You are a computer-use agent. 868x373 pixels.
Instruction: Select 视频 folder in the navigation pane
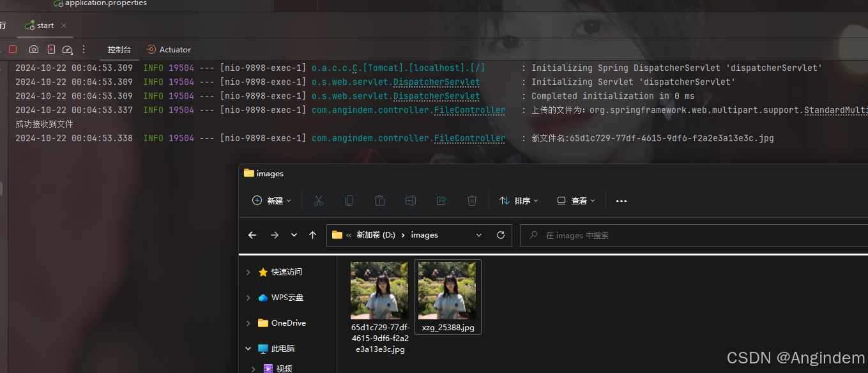coord(278,369)
